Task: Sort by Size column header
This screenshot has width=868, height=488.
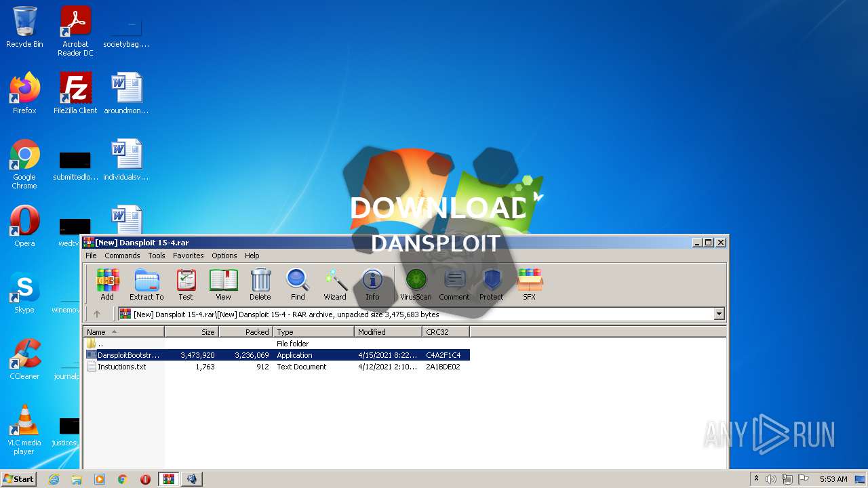Action: [191, 332]
